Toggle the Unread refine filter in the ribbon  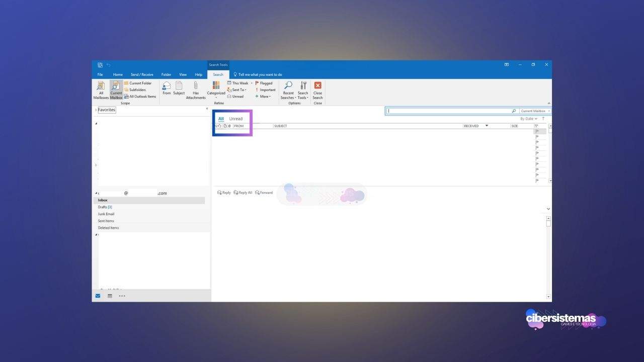click(235, 97)
